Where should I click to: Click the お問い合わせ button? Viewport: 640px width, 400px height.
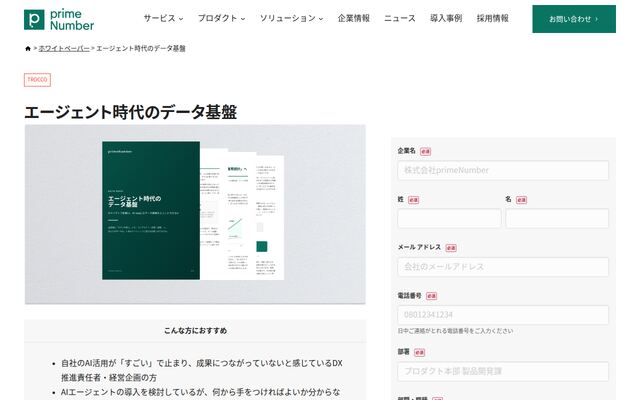click(x=574, y=19)
